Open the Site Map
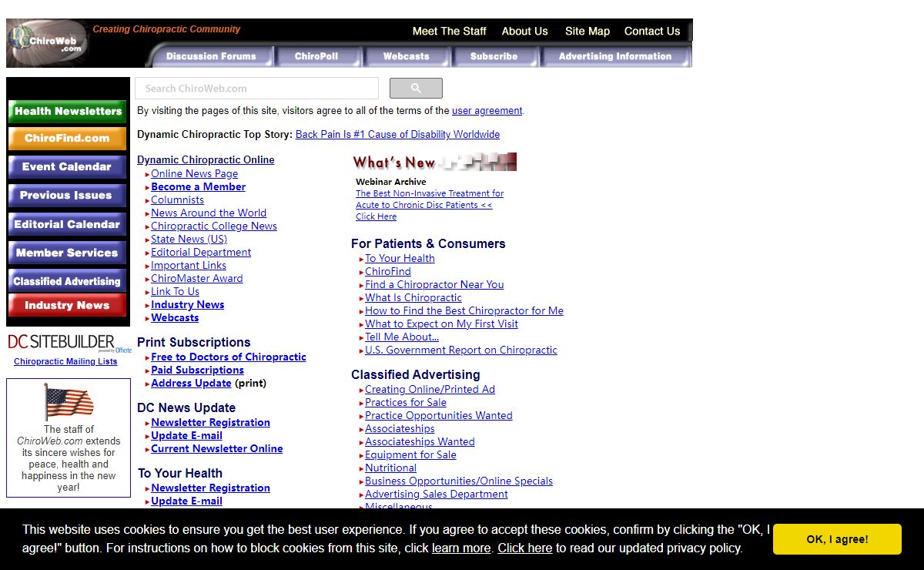 (588, 32)
